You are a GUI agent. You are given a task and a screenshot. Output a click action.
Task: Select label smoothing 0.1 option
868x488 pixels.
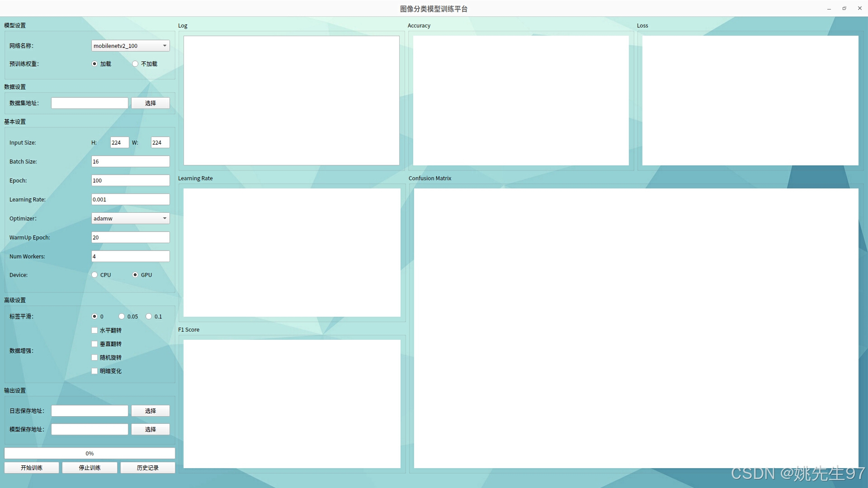click(149, 316)
